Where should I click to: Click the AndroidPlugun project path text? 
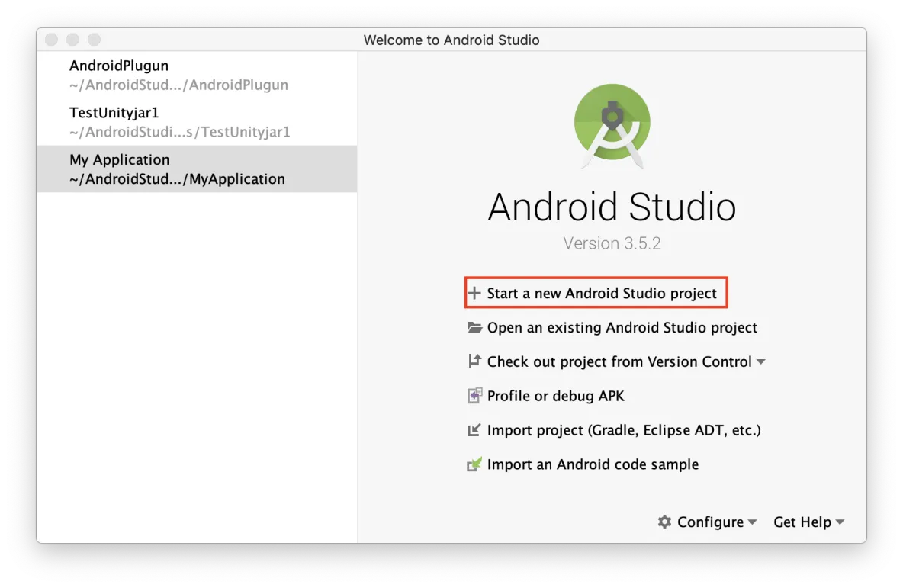[178, 85]
